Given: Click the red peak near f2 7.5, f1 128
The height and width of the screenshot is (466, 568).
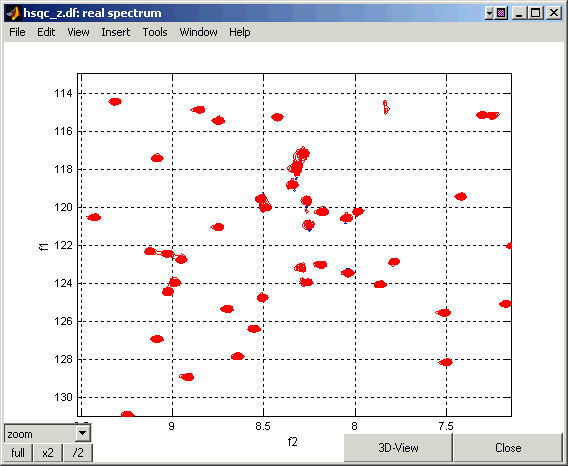Looking at the screenshot, I should pyautogui.click(x=446, y=362).
